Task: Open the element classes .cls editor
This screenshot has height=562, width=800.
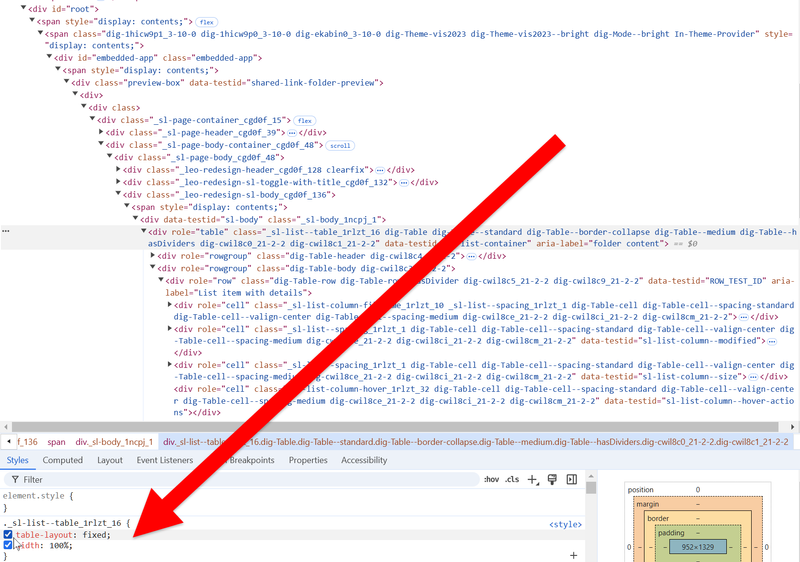Action: 514,480
